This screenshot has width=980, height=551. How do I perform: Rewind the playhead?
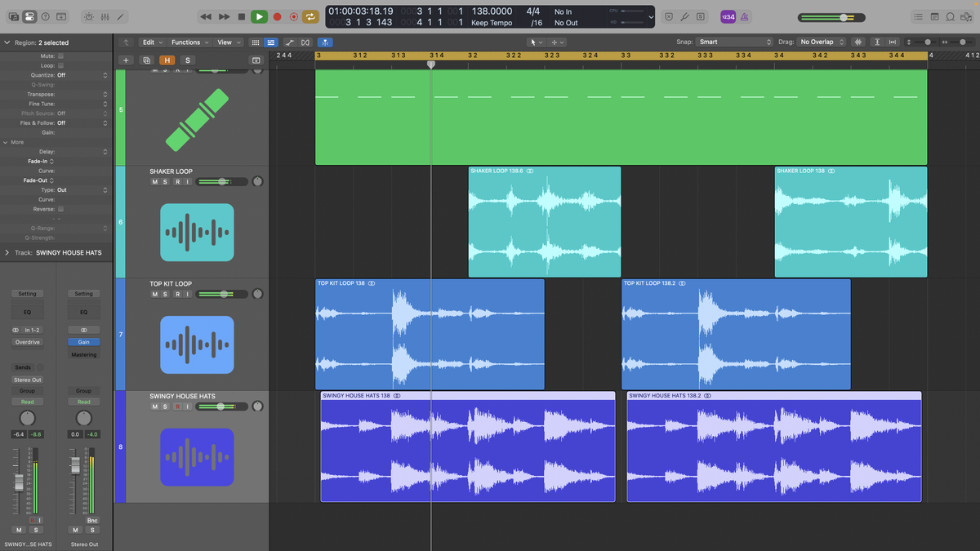click(x=206, y=16)
